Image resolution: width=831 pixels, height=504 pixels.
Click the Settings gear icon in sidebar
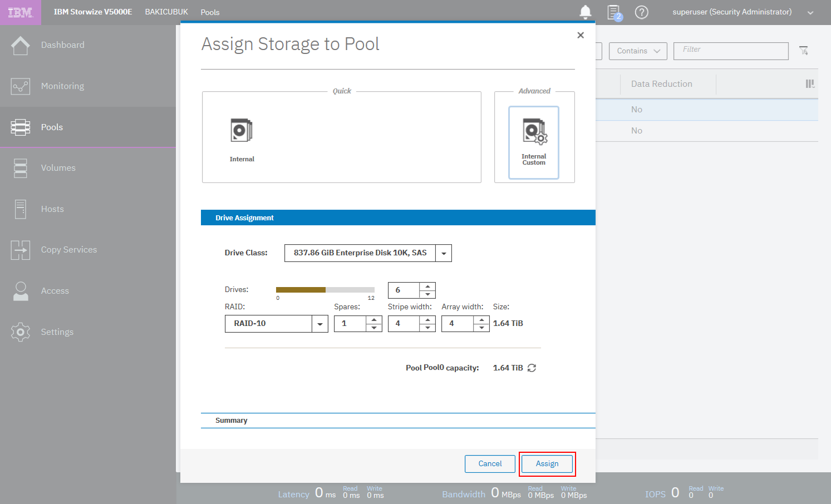[21, 332]
